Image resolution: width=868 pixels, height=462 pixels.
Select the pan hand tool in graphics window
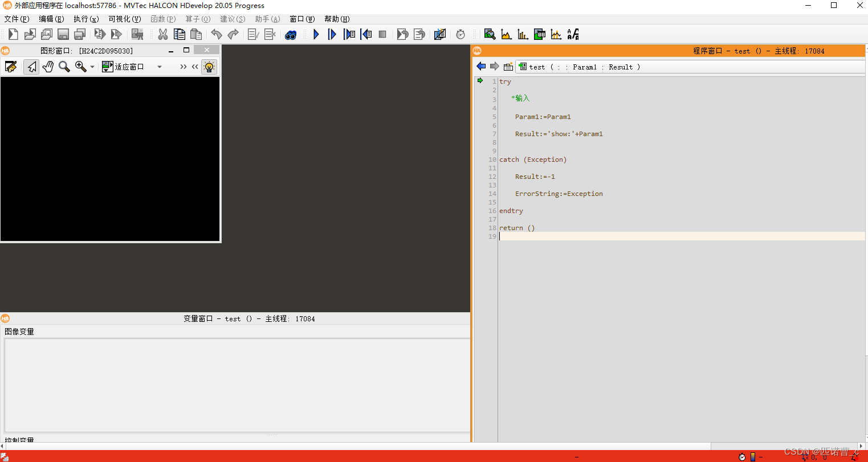(47, 67)
